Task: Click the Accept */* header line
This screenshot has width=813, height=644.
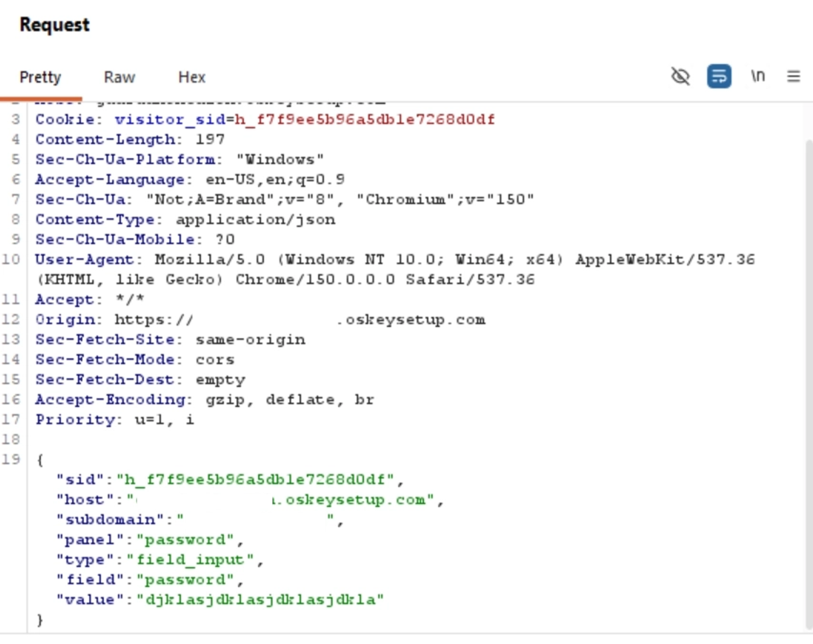Action: pos(90,300)
